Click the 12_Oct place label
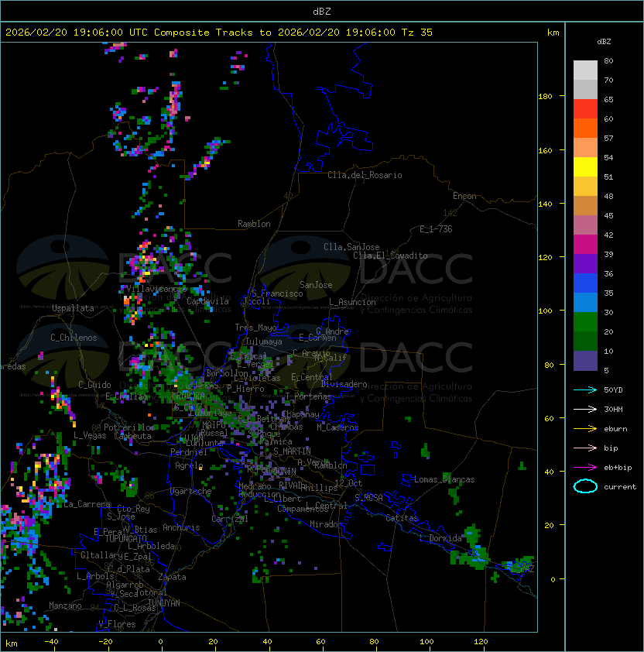This screenshot has height=652, width=644. pyautogui.click(x=348, y=483)
